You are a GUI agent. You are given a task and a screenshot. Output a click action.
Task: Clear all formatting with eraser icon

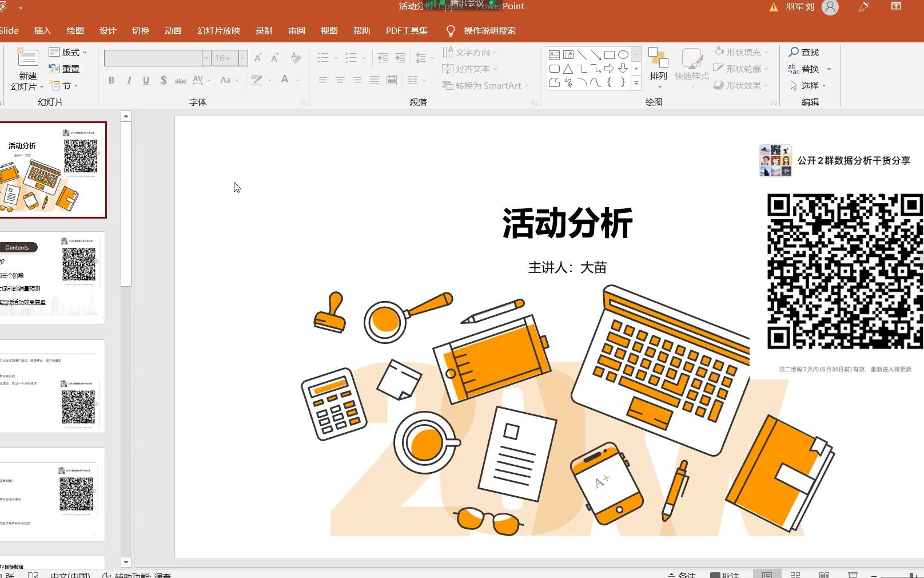point(296,58)
